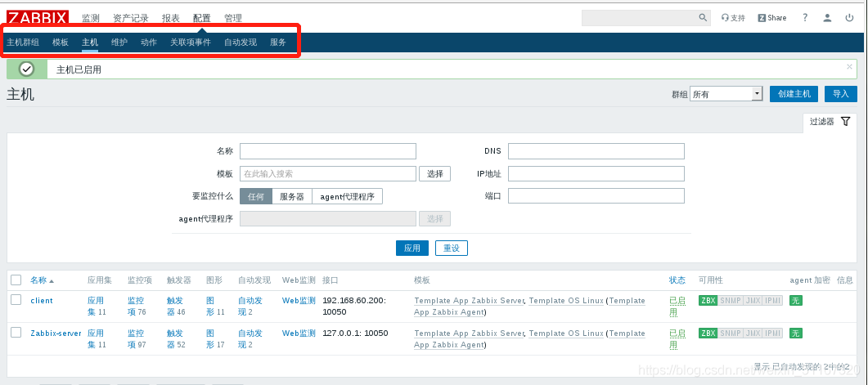Image resolution: width=868 pixels, height=385 pixels.
Task: Open the Support headset link
Action: [x=733, y=18]
